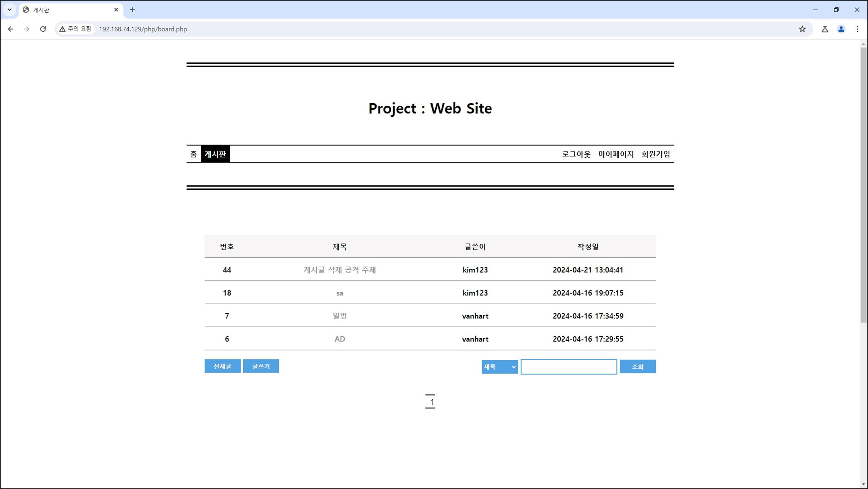Viewport: 868px width, 489px height.
Task: Open Chrome Labs flask icon
Action: coord(825,29)
